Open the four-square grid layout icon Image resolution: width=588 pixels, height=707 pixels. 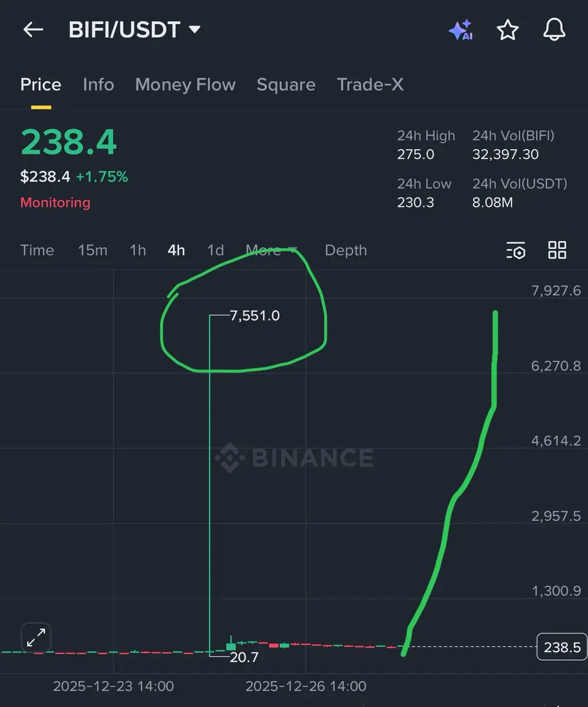557,250
